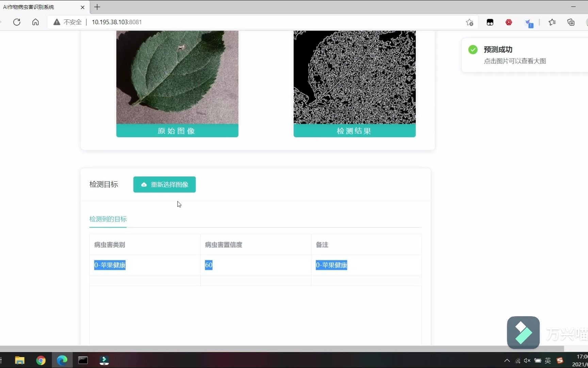
Task: Click the address bar URL 10.195.38.103:8081
Action: [117, 22]
